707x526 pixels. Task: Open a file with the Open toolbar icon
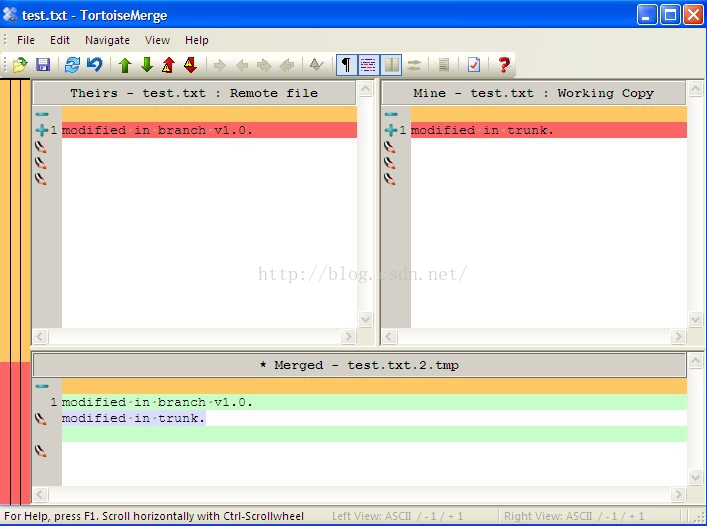pyautogui.click(x=20, y=65)
